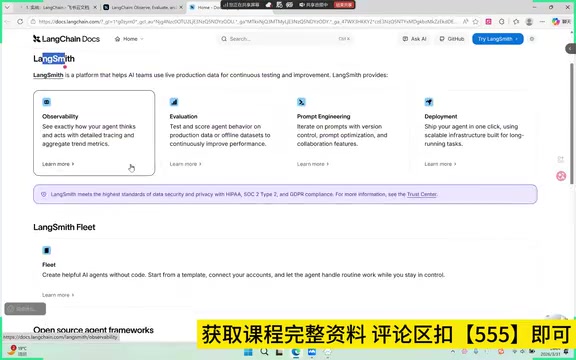Click the Try LangSmith button
576x360 pixels.
click(498, 39)
